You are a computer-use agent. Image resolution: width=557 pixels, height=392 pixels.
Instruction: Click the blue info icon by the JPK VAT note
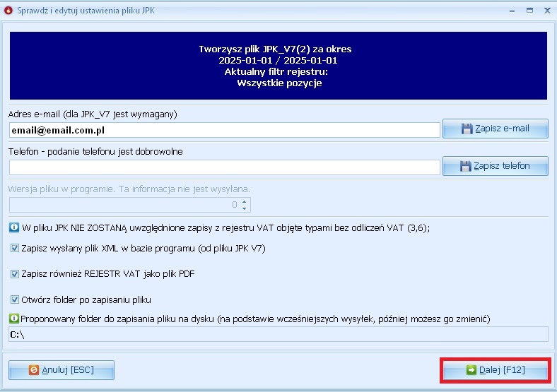pyautogui.click(x=14, y=227)
